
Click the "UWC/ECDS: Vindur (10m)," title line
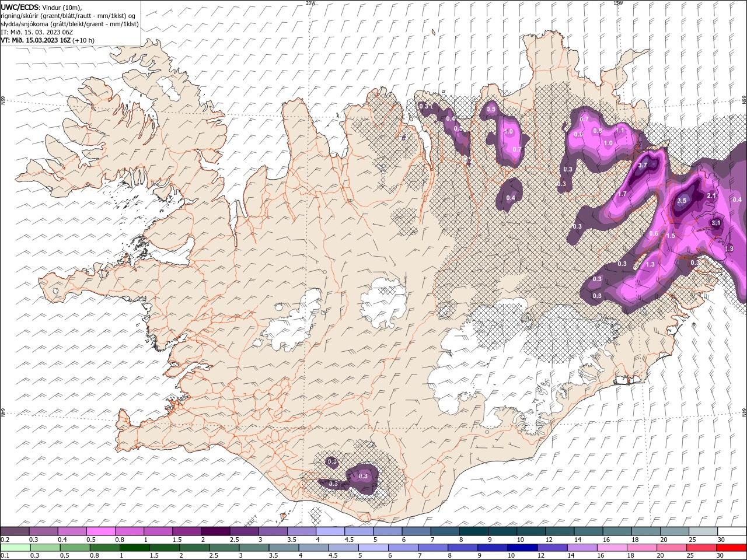41,7
